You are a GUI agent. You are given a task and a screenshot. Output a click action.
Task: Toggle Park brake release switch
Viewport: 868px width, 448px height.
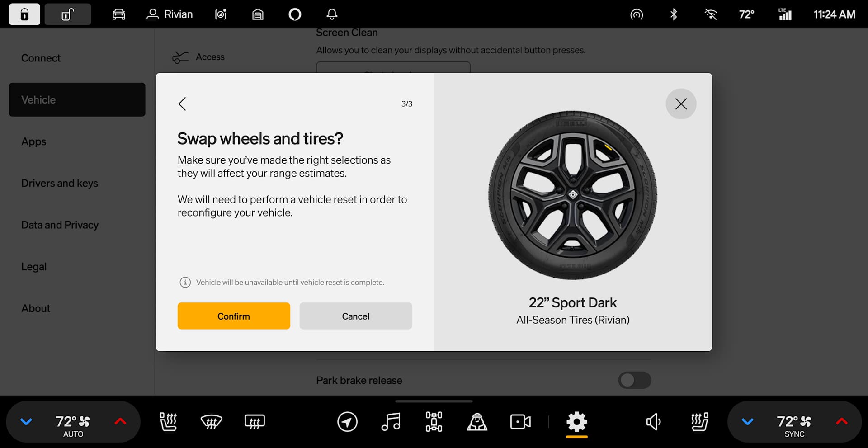pyautogui.click(x=635, y=380)
